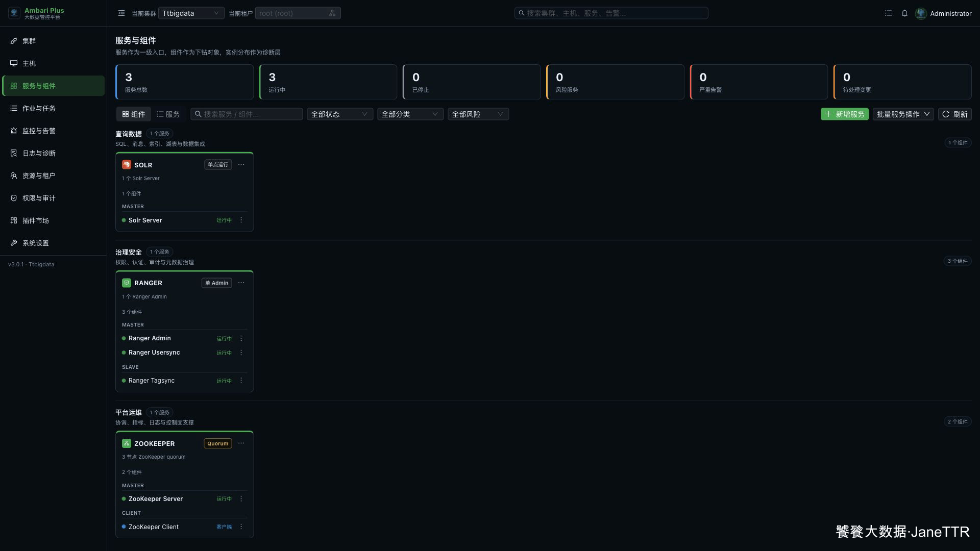Click the ZooKeeper Client component name
The image size is (980, 551).
pos(154,527)
